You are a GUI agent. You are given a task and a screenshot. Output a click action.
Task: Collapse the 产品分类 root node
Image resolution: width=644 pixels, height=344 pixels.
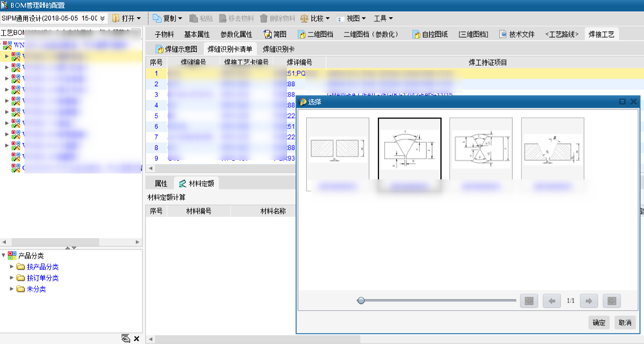point(4,255)
